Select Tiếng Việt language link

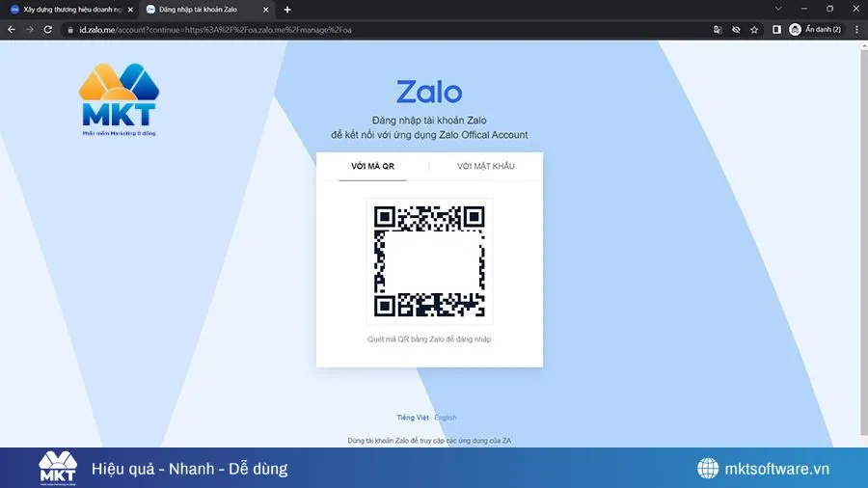[x=413, y=418]
